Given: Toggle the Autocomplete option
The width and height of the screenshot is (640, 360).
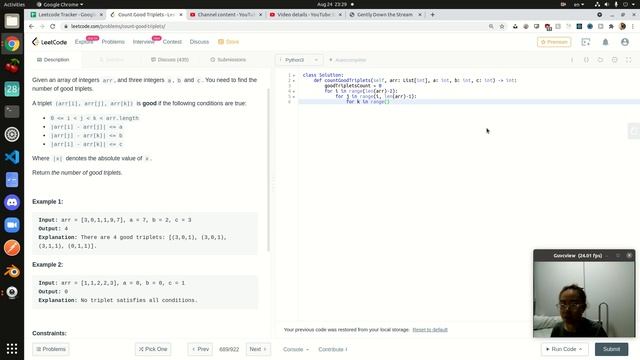Looking at the screenshot, I should 347,60.
